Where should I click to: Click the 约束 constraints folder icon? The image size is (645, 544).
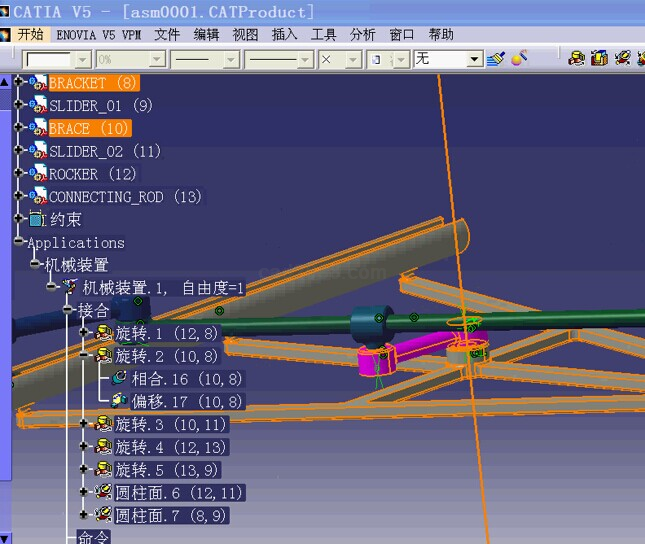click(x=37, y=219)
